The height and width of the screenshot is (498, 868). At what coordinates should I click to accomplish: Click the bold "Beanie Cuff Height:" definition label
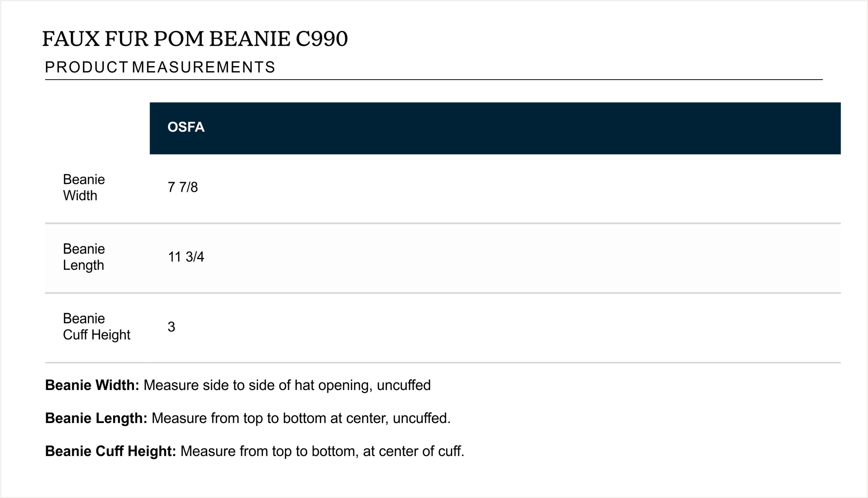click(x=111, y=451)
